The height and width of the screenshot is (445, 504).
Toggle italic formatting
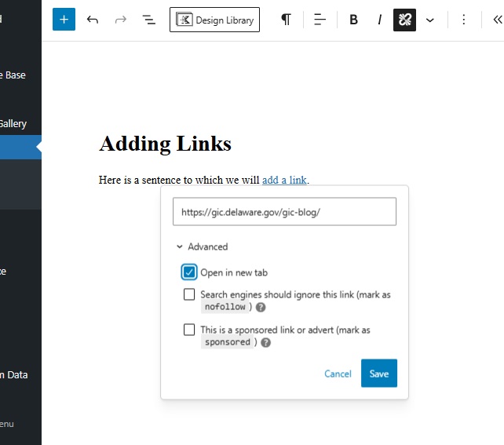pos(379,20)
